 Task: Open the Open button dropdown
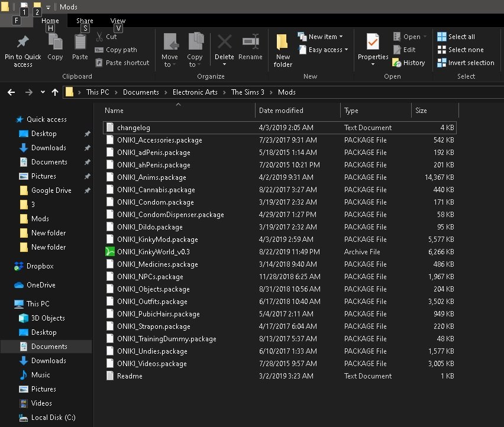point(425,37)
